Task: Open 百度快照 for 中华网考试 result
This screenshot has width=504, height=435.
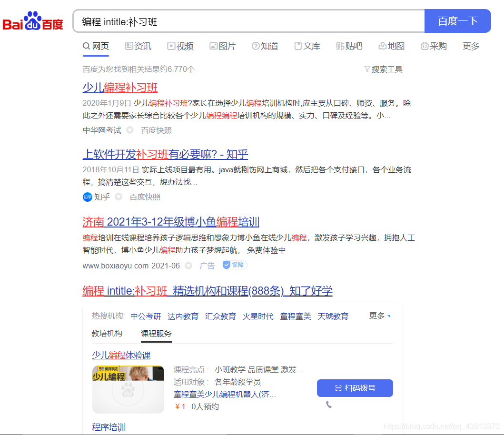Action: pyautogui.click(x=156, y=130)
